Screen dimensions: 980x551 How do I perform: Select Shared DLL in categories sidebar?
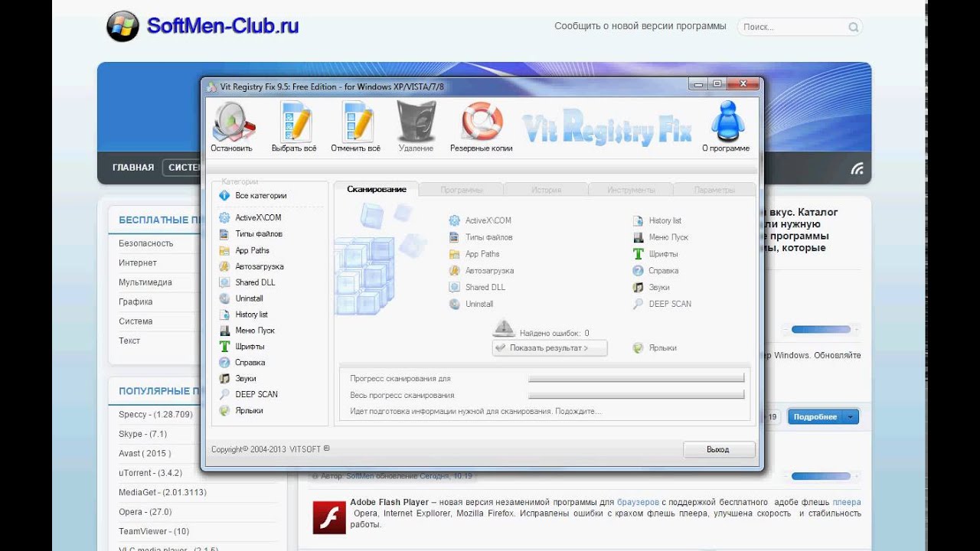247,282
